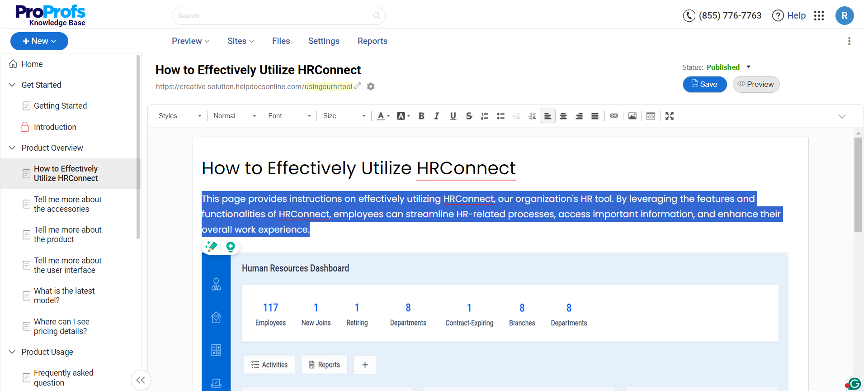This screenshot has height=391, width=868.
Task: Open the text color picker
Action: tap(383, 116)
